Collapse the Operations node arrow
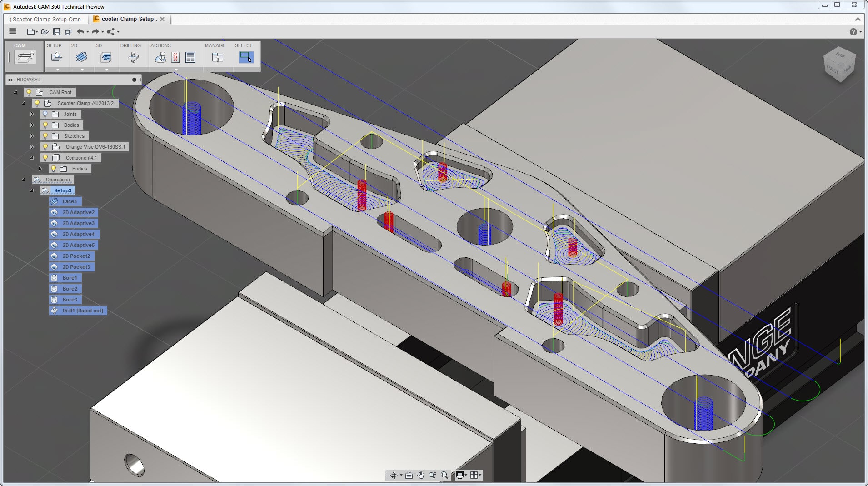 click(x=24, y=180)
